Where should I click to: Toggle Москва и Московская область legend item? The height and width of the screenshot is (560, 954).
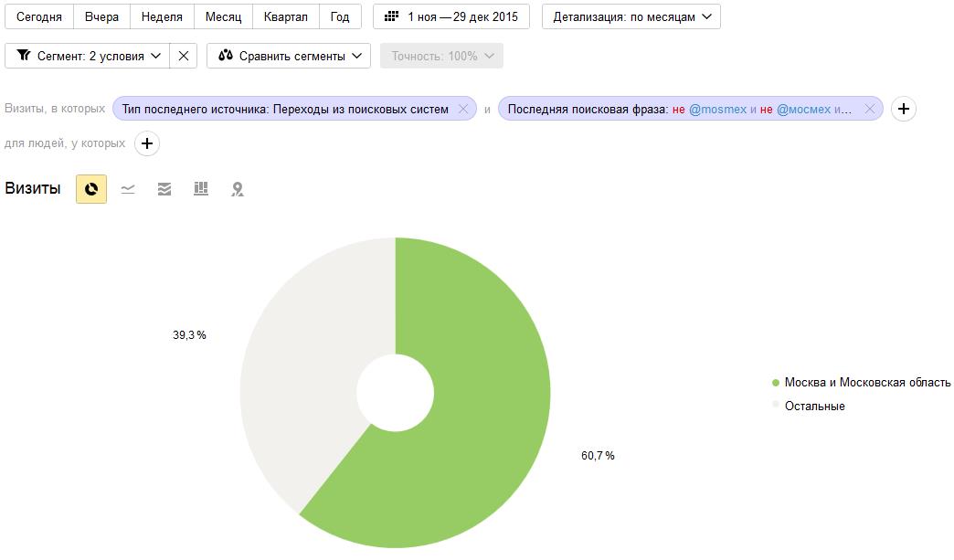point(861,383)
